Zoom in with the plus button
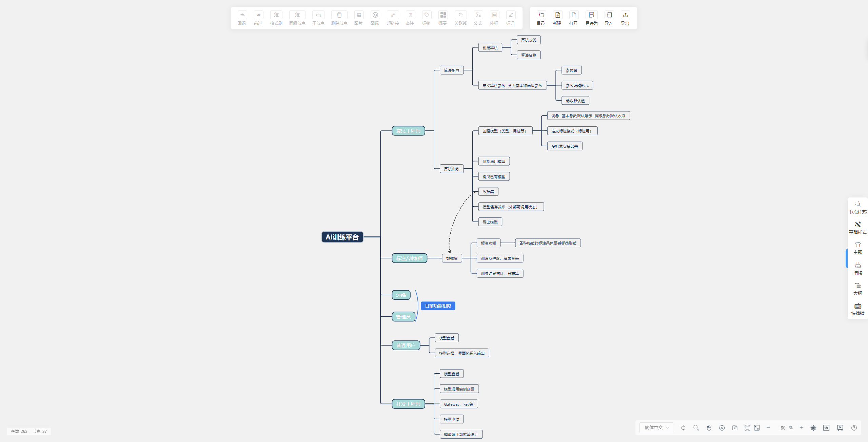The image size is (868, 442). (x=802, y=428)
